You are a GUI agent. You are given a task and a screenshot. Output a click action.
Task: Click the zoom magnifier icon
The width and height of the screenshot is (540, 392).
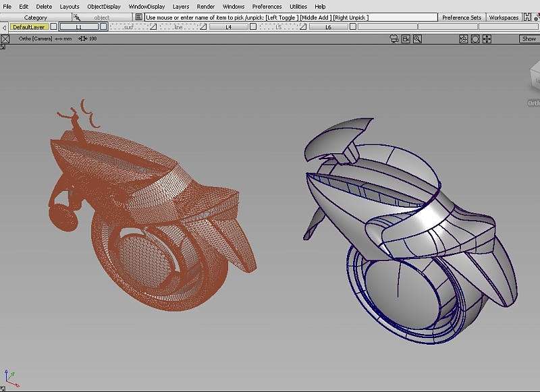417,39
